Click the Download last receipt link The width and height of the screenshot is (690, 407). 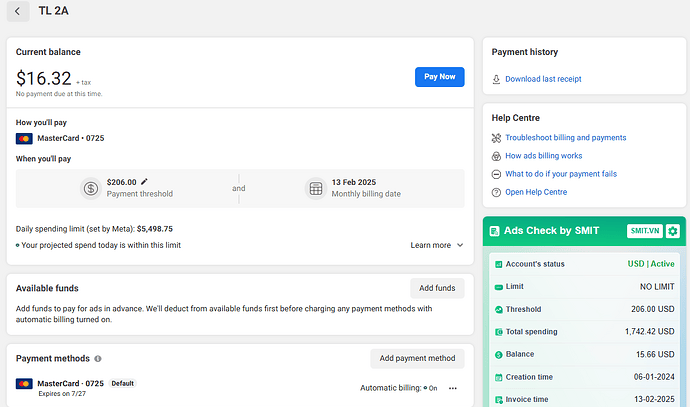(x=543, y=79)
